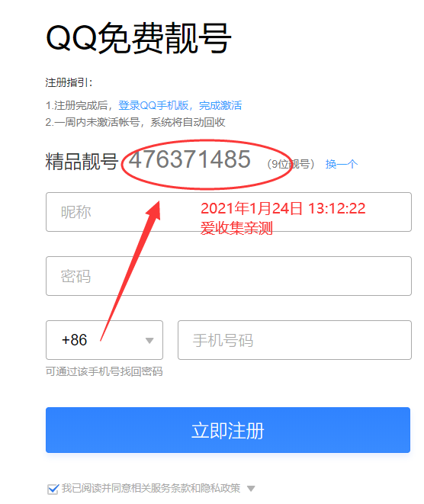Open the 登录QQ手机版 link
This screenshot has height=504, width=424.
click(153, 105)
